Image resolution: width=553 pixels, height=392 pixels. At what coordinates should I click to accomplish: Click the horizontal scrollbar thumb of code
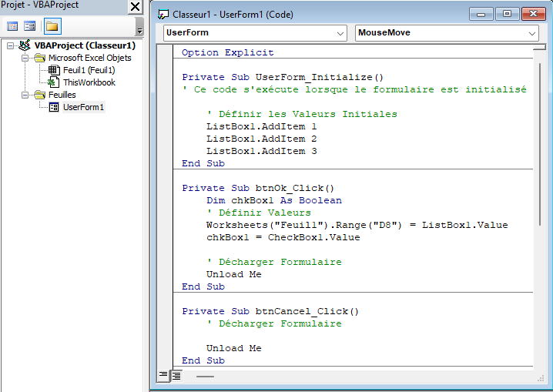205,377
